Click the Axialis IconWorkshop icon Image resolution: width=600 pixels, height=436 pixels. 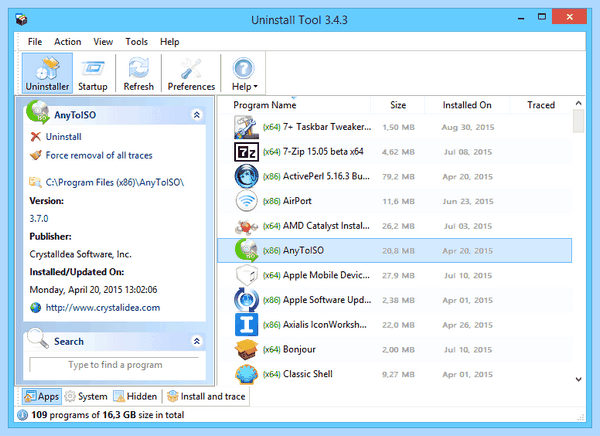click(x=246, y=325)
